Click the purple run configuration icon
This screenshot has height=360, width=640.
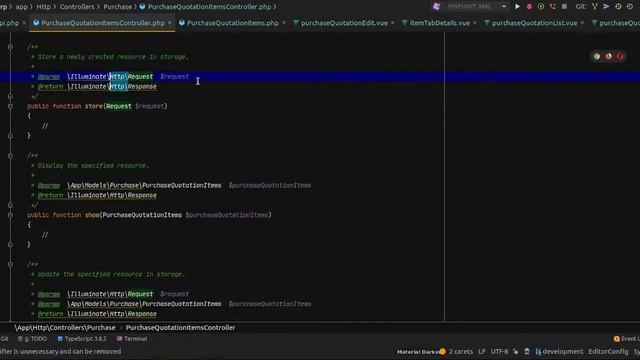point(436,7)
